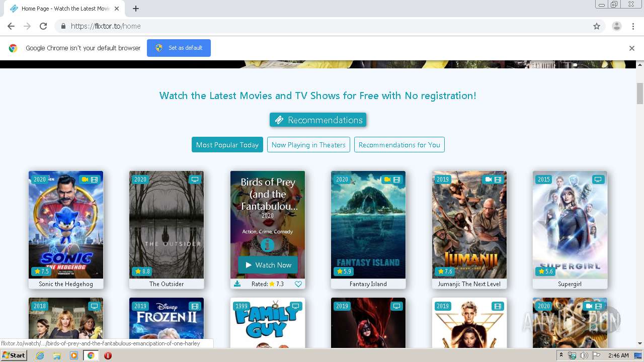Screen dimensions: 644x362
Task: Reload the current page
Action: pos(43,26)
